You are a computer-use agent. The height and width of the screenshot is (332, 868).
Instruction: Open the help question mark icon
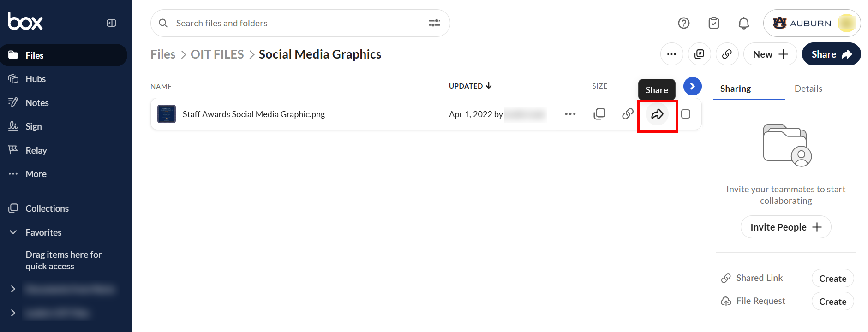tap(684, 23)
